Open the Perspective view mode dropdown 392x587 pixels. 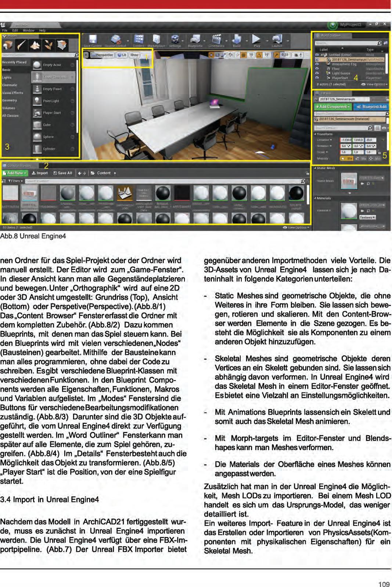click(103, 55)
